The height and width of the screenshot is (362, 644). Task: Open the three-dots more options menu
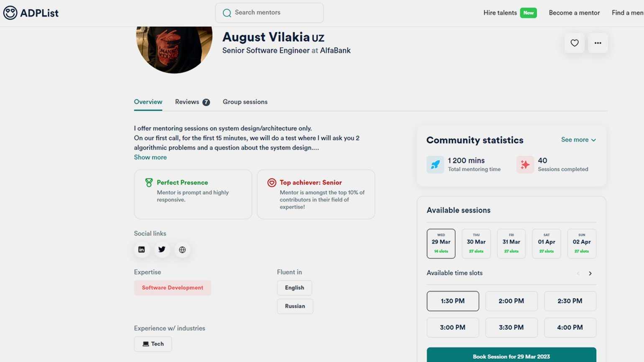point(598,43)
